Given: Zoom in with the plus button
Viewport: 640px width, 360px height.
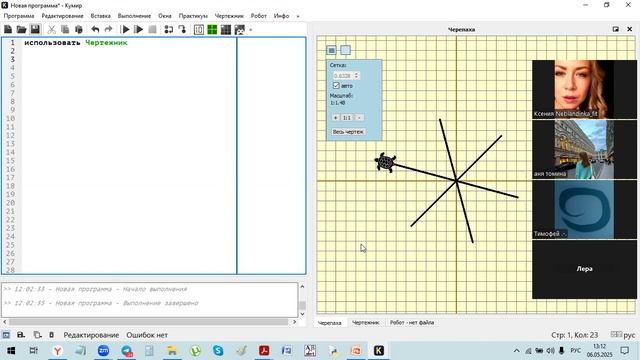Looking at the screenshot, I should pyautogui.click(x=336, y=118).
